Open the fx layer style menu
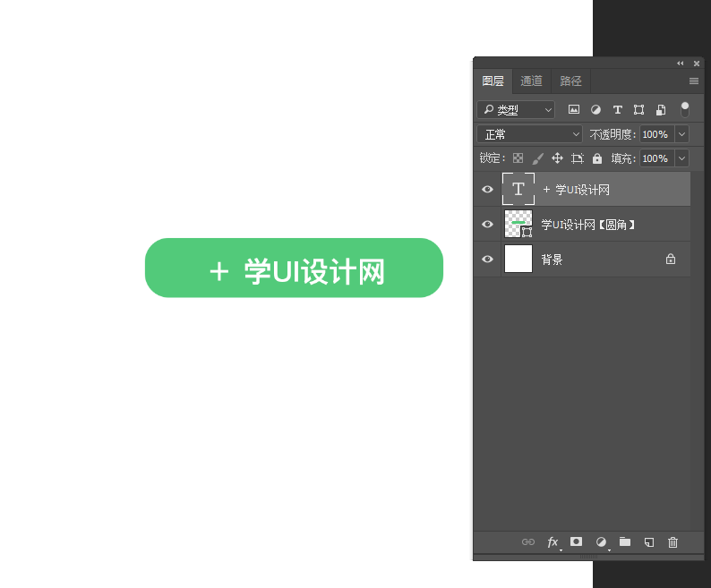711x588 pixels. (x=553, y=542)
